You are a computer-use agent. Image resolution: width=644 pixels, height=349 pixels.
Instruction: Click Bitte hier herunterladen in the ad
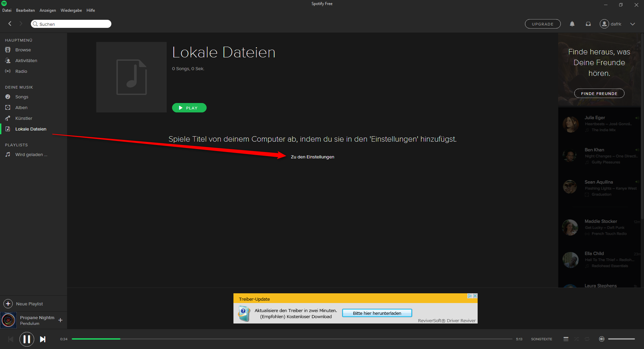click(x=377, y=313)
